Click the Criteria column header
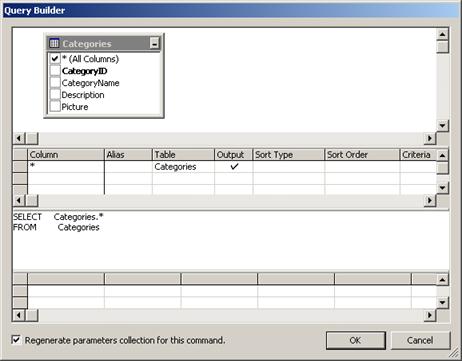Screen dimensions: 462x361 coord(418,155)
